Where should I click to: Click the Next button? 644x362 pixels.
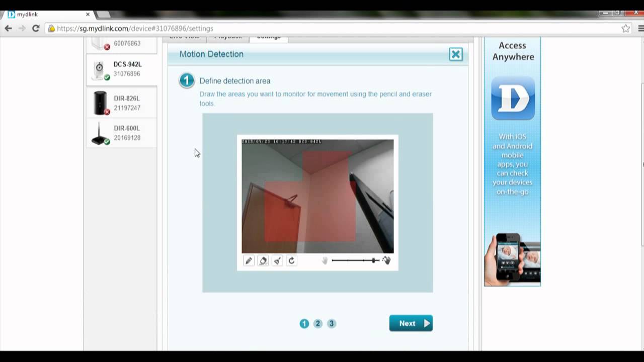click(411, 323)
